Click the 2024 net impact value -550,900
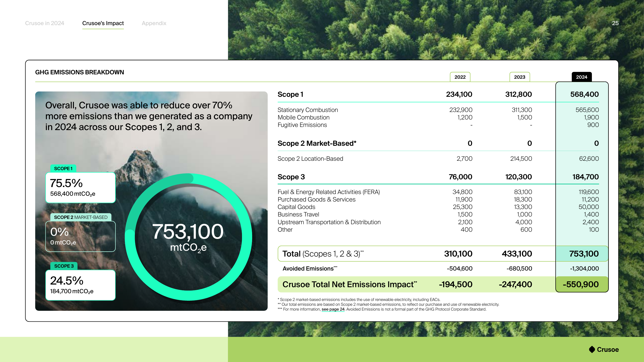Viewport: 644px width, 362px height. [x=580, y=284]
